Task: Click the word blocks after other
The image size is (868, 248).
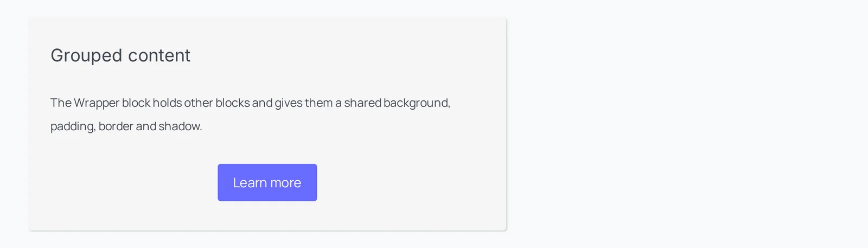Action: pyautogui.click(x=232, y=103)
